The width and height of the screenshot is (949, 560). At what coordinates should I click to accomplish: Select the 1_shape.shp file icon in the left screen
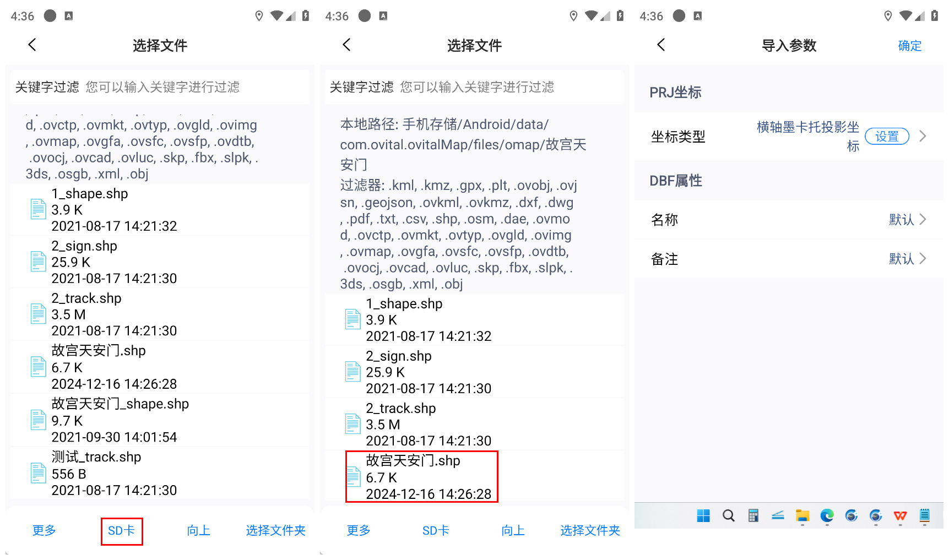click(38, 209)
